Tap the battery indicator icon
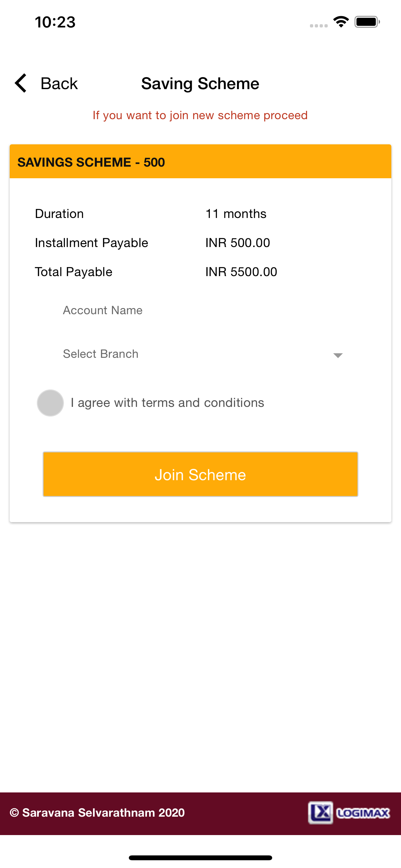The width and height of the screenshot is (401, 868). (367, 22)
